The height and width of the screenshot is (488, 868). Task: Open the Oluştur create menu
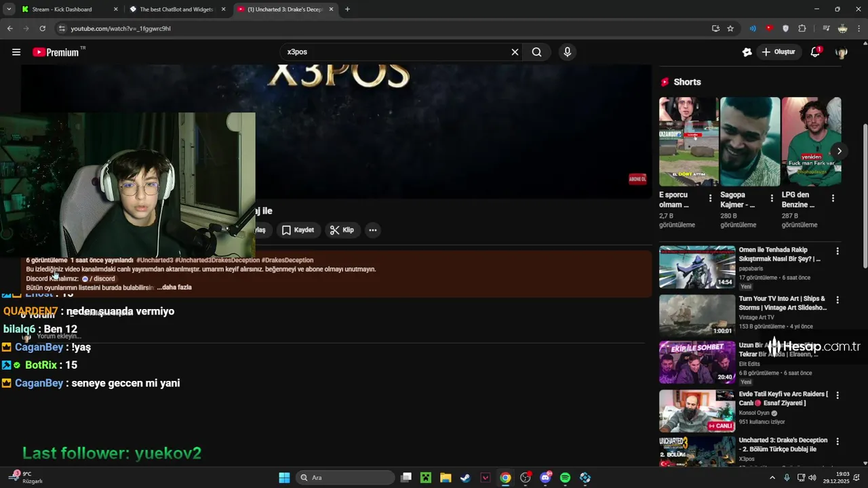coord(778,52)
